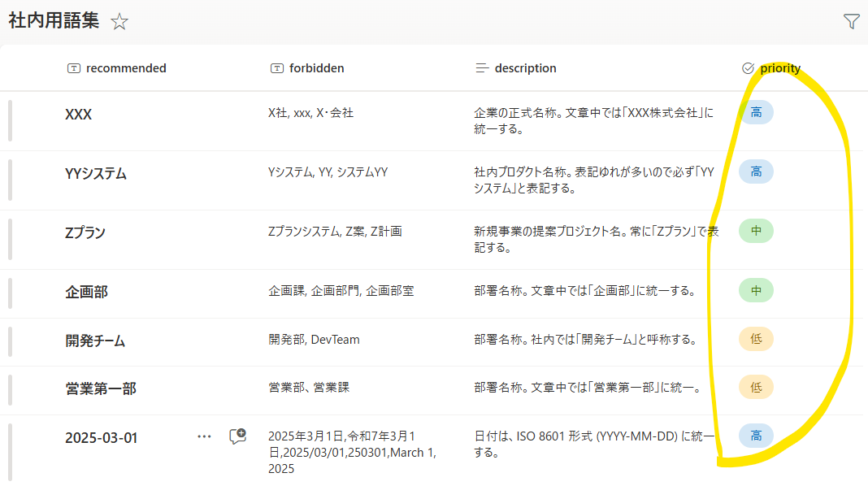Click the ISO 8601 description cell

point(595,444)
